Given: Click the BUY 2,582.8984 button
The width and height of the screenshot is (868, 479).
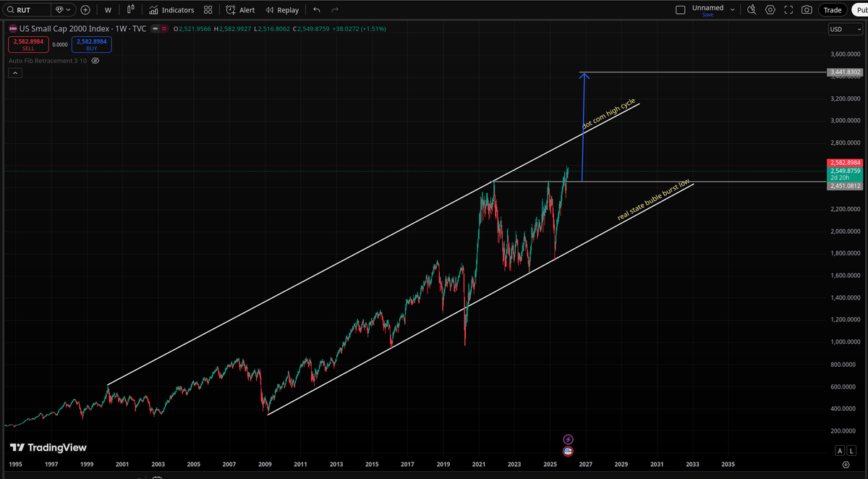Looking at the screenshot, I should tap(91, 44).
